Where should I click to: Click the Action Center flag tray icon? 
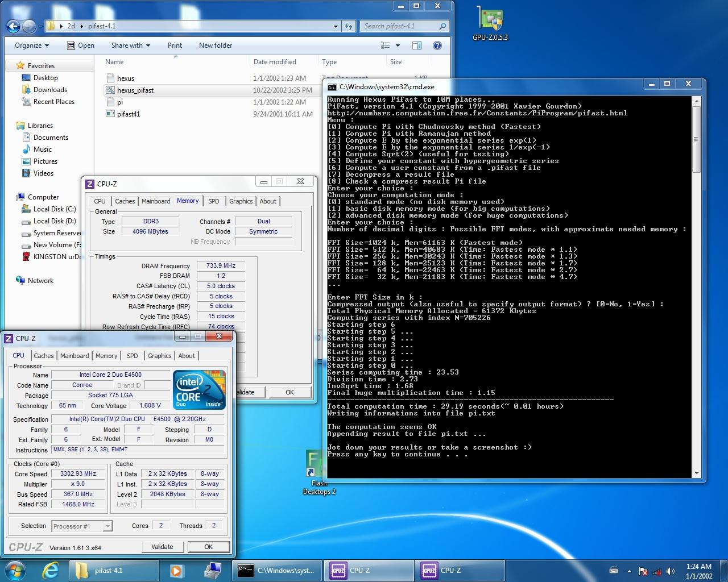(x=643, y=571)
